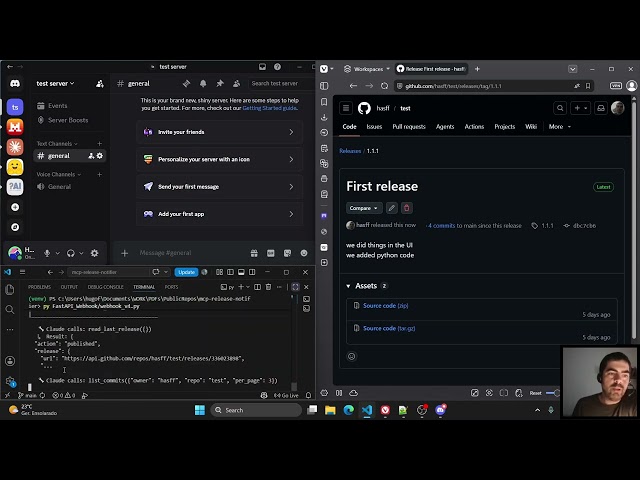Click the VS Code Update button
The image size is (640, 480).
186,272
